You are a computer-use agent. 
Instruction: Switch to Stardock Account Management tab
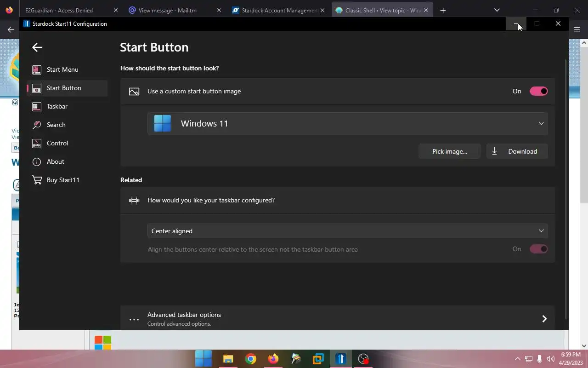coord(279,10)
